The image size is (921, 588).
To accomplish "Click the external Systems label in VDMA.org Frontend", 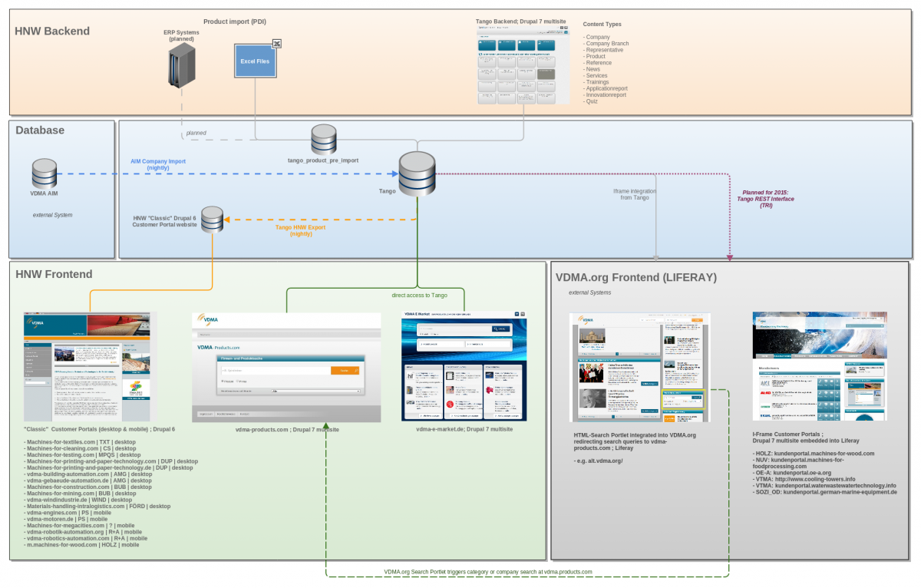I will click(x=590, y=292).
